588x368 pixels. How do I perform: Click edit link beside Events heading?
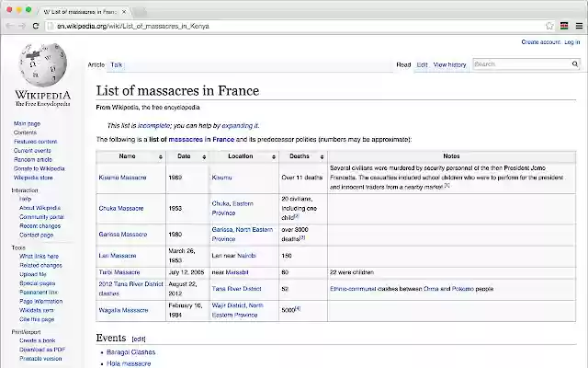[139, 339]
